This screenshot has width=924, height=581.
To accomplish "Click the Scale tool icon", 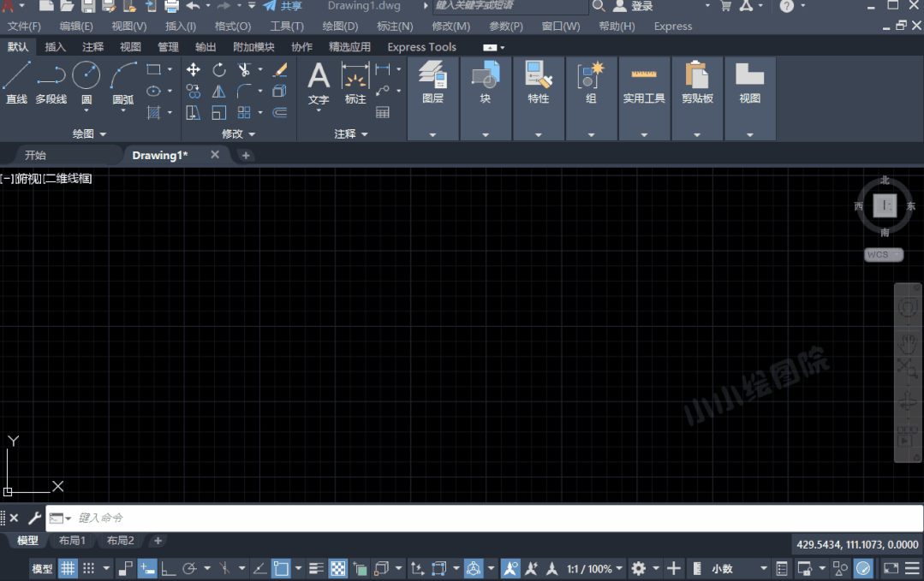I will point(218,112).
